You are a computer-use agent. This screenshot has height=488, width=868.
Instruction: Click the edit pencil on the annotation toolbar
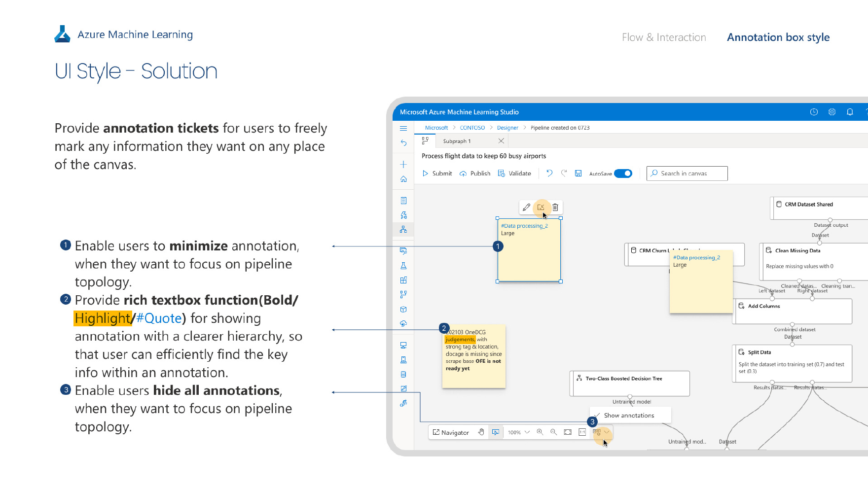click(x=526, y=208)
